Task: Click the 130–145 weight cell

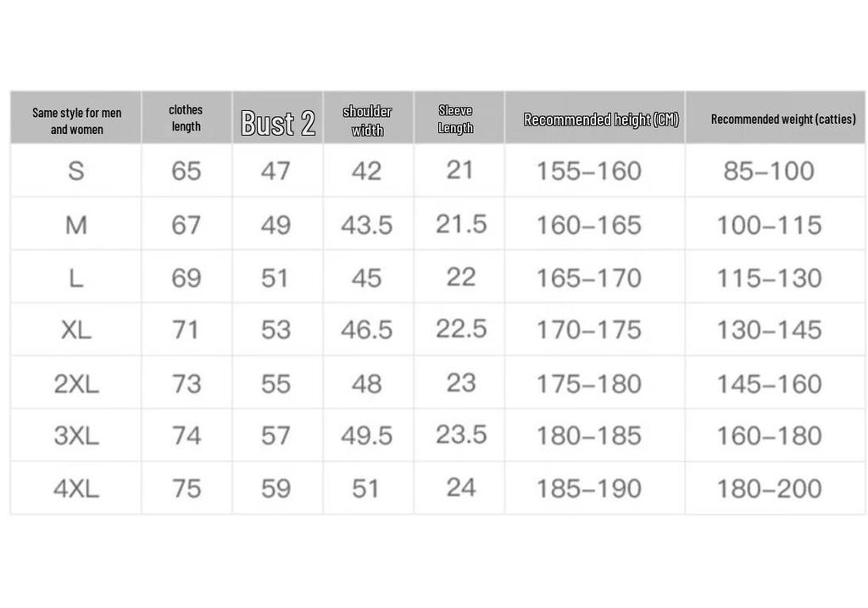Action: click(x=769, y=330)
